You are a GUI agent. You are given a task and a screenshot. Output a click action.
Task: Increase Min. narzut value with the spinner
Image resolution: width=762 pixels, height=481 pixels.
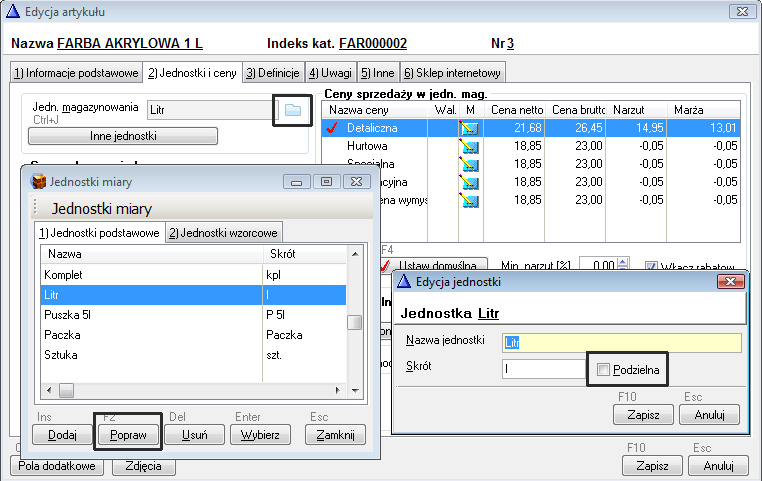pyautogui.click(x=624, y=262)
